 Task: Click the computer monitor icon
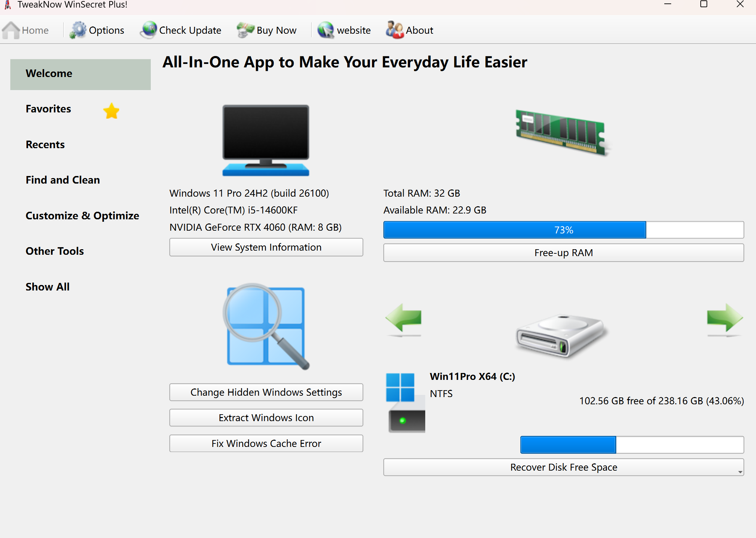(266, 140)
